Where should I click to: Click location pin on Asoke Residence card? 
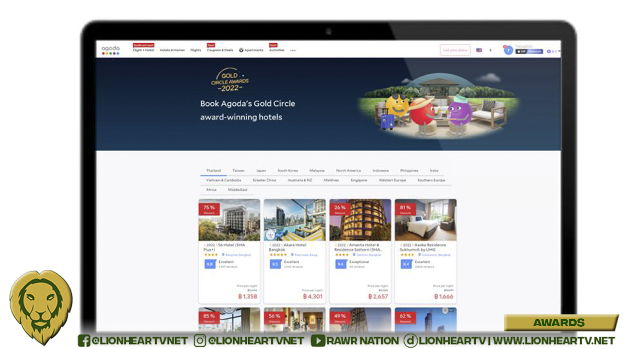(x=419, y=255)
